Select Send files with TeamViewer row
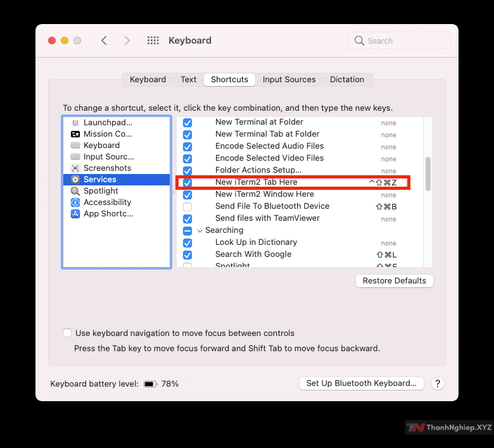The width and height of the screenshot is (494, 448). [x=300, y=218]
